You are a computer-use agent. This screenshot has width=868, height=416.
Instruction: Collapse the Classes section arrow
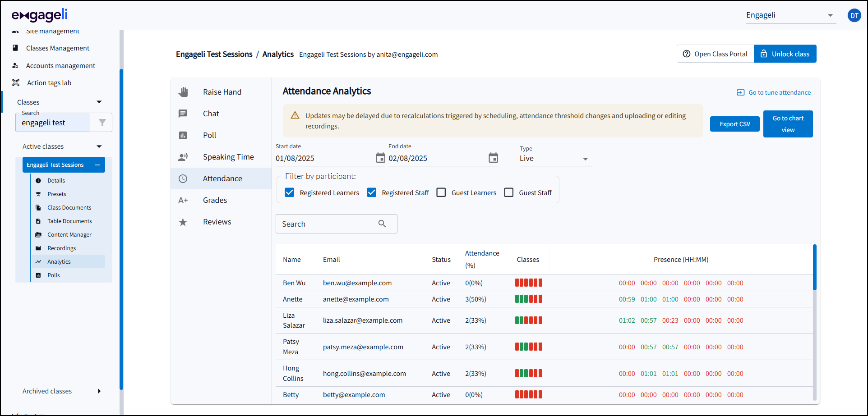click(99, 102)
